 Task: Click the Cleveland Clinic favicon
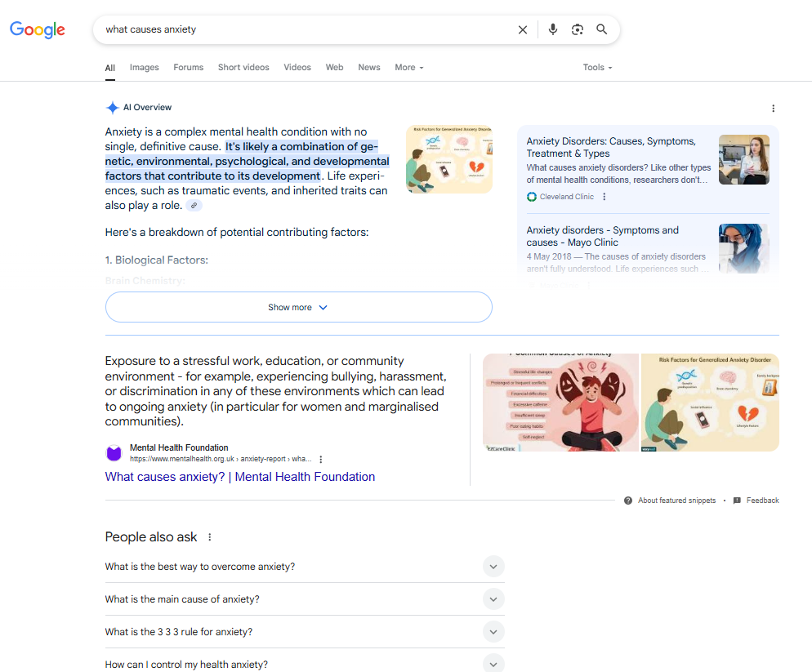531,197
